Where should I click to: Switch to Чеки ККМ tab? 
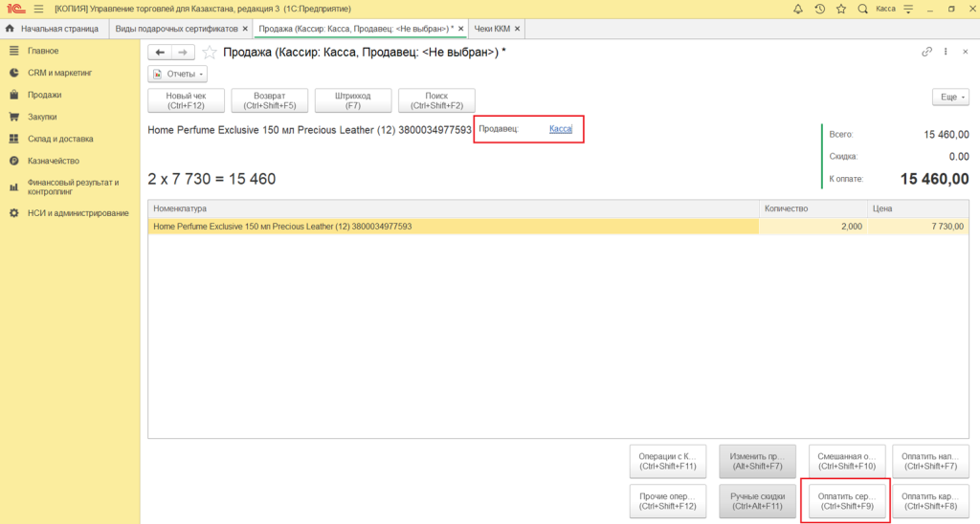[x=492, y=29]
